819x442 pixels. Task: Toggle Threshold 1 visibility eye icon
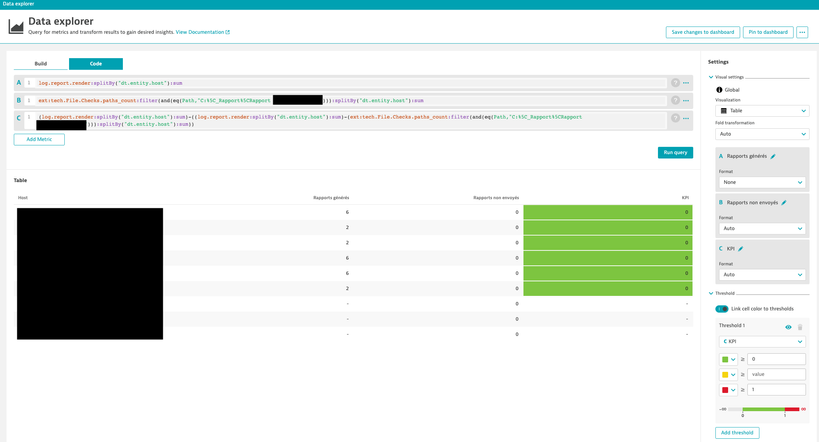(x=788, y=327)
